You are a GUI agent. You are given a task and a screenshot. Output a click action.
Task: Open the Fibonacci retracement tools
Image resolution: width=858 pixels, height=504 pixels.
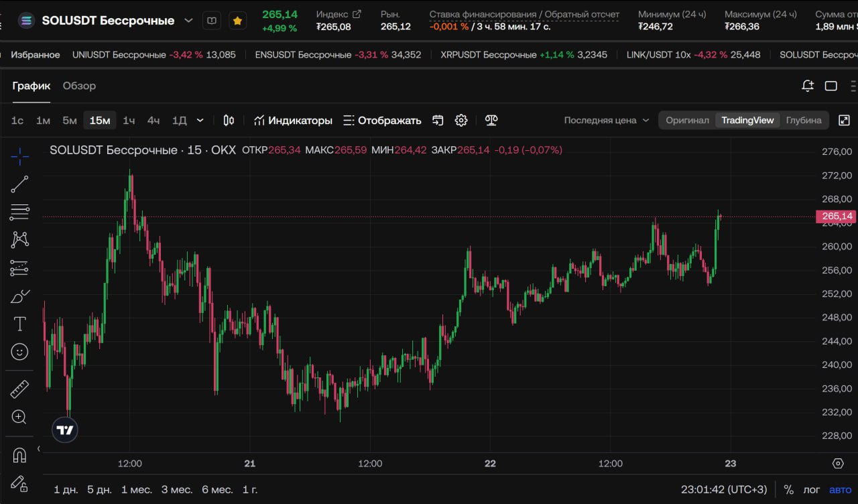19,212
